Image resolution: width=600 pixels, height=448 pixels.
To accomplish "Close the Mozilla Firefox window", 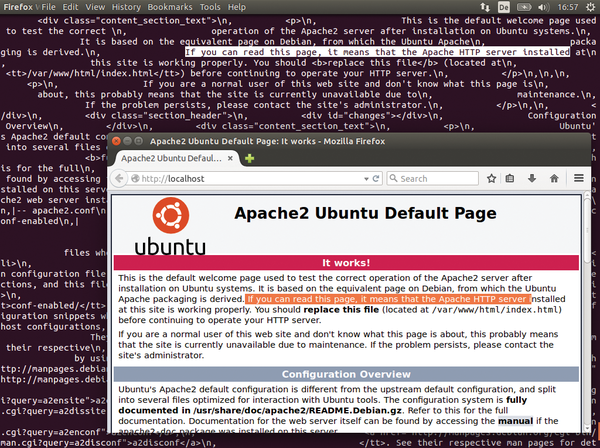I will click(116, 141).
